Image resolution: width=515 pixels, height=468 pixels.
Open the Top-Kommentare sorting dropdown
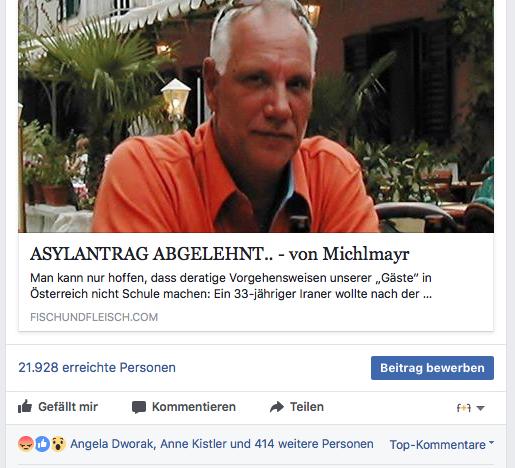(x=442, y=444)
